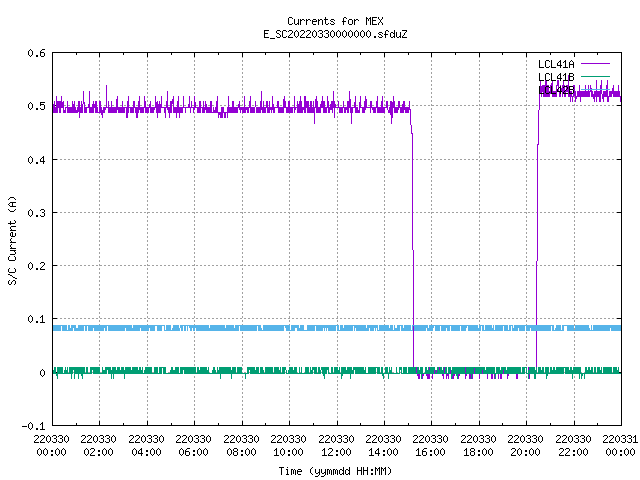Click the chart title 'Currents for MEX'
Screen dimensions: 640x480
pos(335,21)
